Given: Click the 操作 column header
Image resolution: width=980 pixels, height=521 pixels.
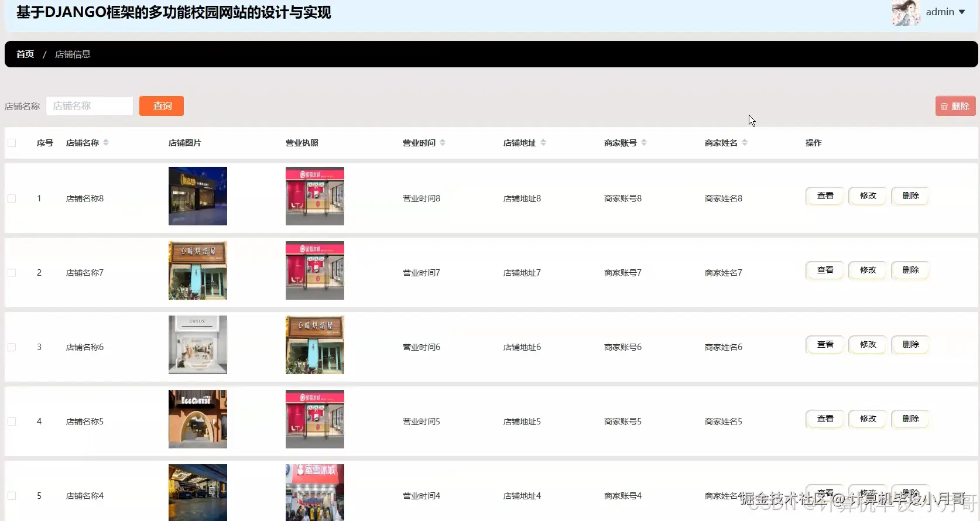Looking at the screenshot, I should pos(814,143).
